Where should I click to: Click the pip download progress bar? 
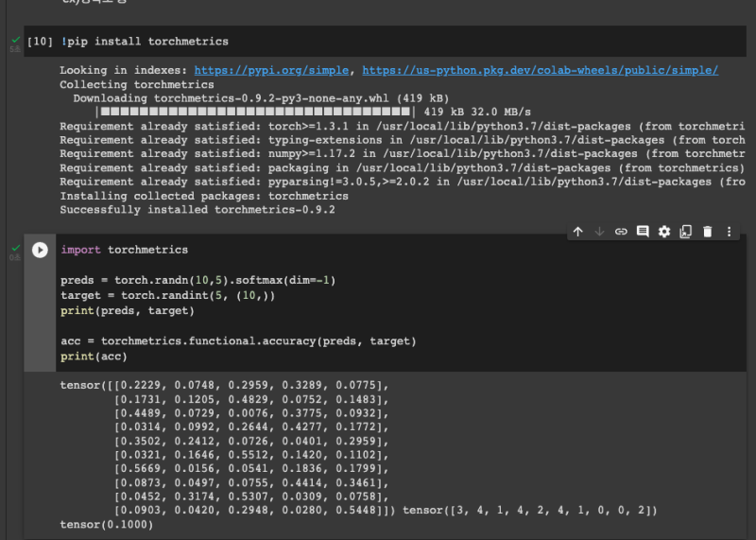coord(255,112)
